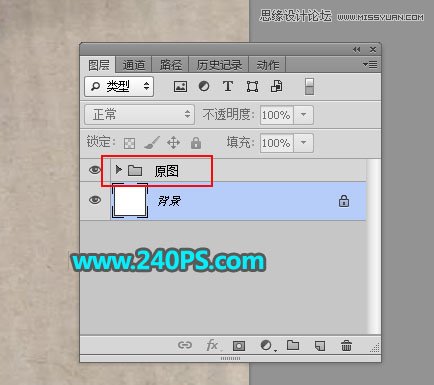Open the fill slider dropdown arrow
This screenshot has height=385, width=434.
(303, 143)
